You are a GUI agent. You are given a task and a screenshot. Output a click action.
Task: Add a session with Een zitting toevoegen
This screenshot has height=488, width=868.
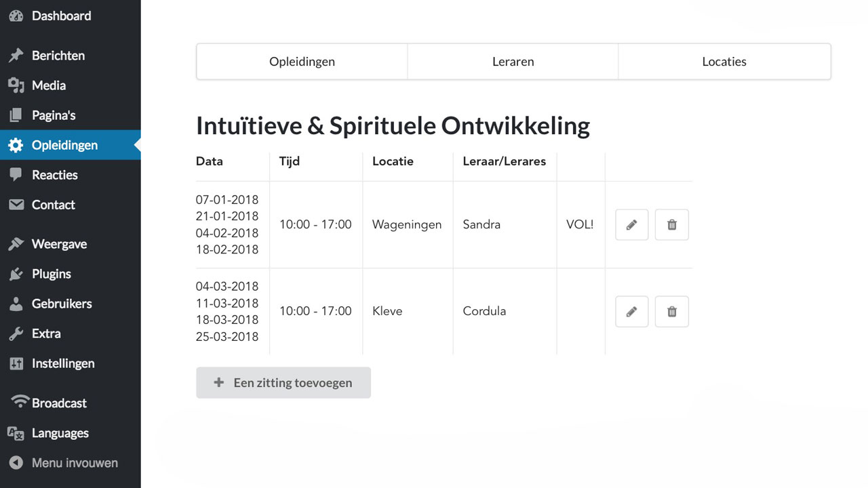tap(283, 383)
